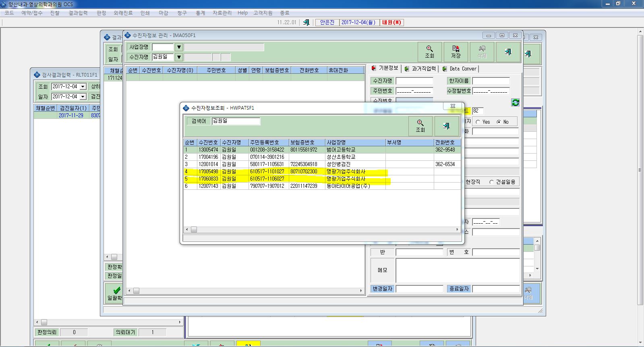This screenshot has height=347, width=644.
Task: Open the 조회 date dropdown showing 2017-12-04
Action: [x=83, y=87]
